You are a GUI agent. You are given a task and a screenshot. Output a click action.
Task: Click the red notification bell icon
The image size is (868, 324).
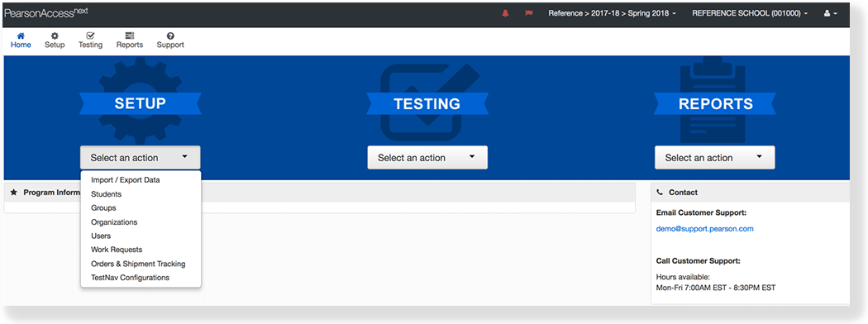[x=505, y=13]
